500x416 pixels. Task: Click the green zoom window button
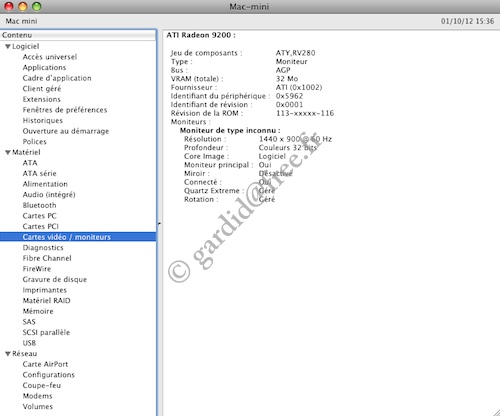point(36,6)
